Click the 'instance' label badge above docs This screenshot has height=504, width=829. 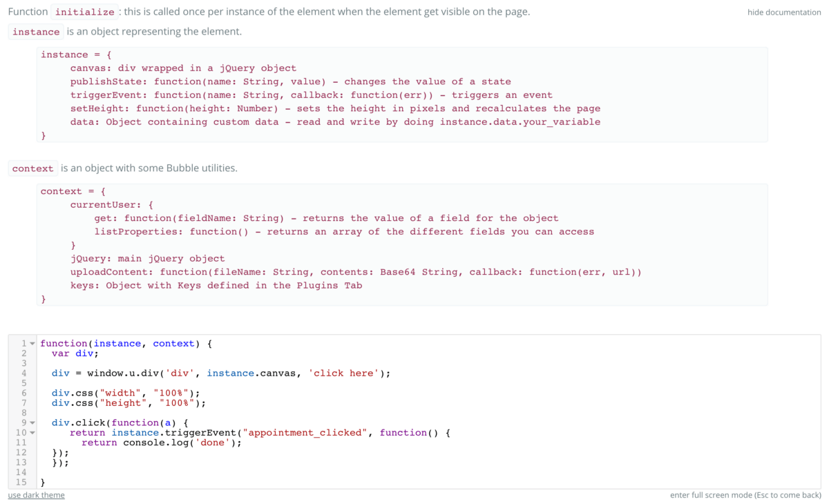[36, 32]
